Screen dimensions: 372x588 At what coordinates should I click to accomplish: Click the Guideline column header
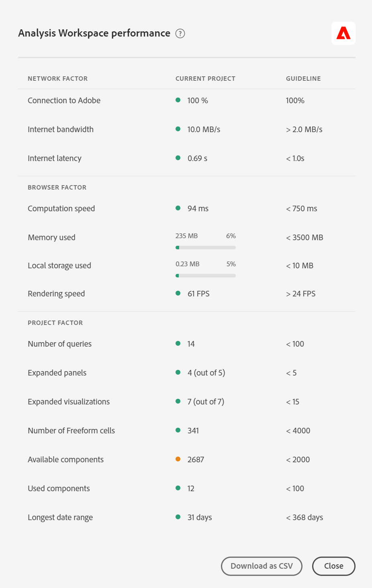click(303, 79)
